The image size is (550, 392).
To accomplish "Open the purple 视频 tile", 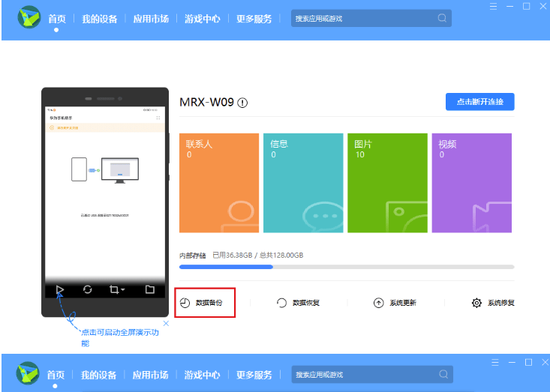I will (x=472, y=183).
